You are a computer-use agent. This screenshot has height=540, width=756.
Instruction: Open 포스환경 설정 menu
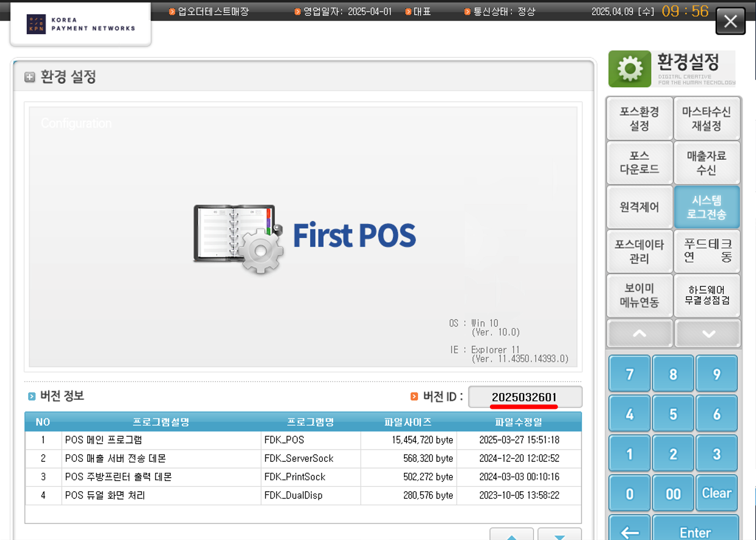point(639,119)
